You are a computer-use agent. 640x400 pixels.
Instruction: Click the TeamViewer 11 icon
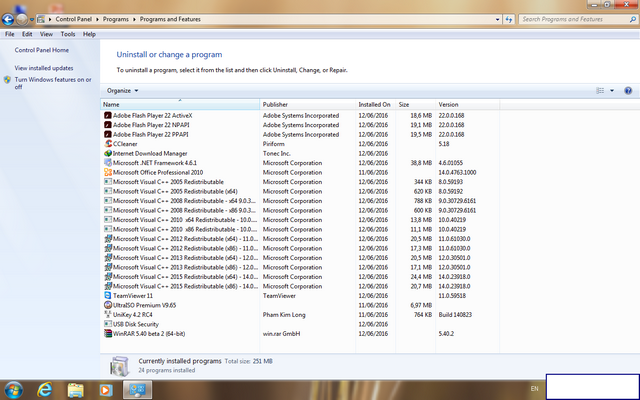108,296
